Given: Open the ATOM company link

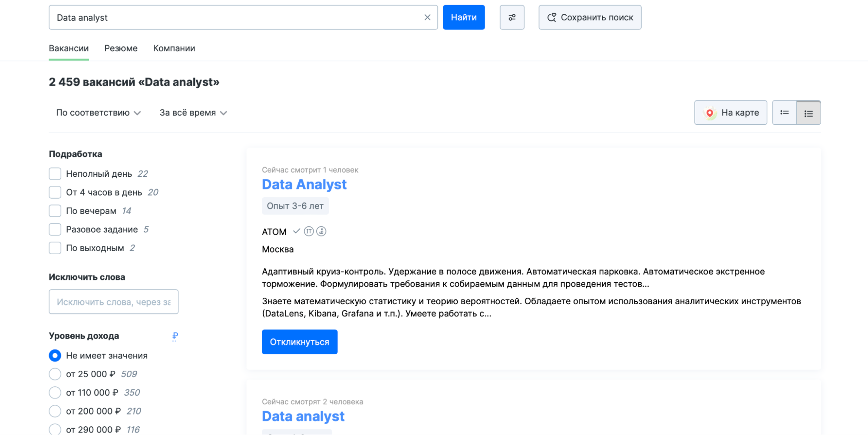Looking at the screenshot, I should 274,232.
